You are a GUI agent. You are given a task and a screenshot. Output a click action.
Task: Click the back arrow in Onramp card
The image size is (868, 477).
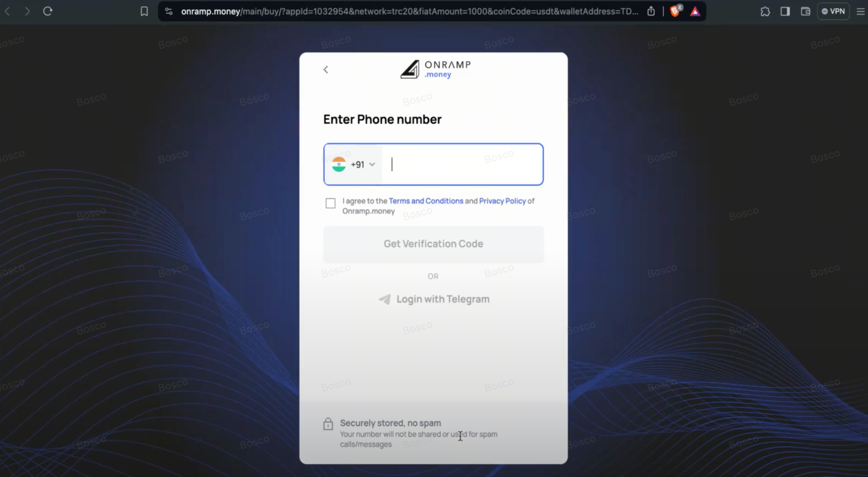(326, 70)
